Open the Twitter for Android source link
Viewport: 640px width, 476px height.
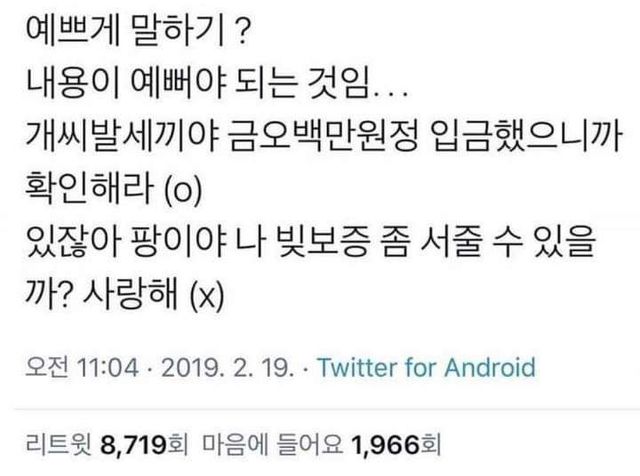[425, 366]
